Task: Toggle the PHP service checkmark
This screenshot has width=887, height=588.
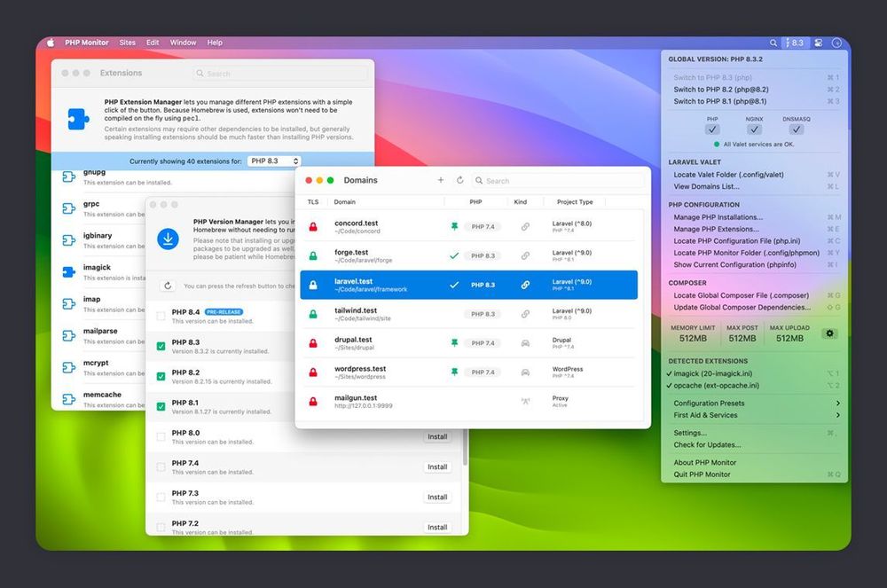Action: pyautogui.click(x=712, y=129)
